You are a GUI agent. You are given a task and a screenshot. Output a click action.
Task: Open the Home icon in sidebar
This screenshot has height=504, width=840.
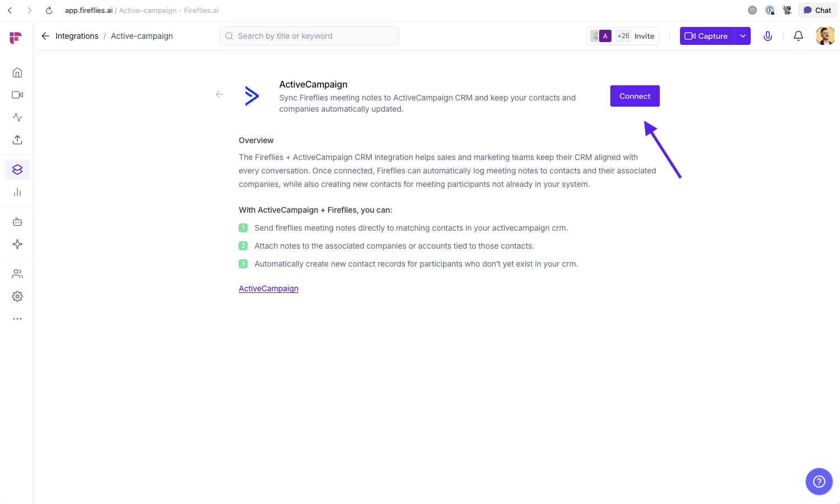pyautogui.click(x=17, y=72)
